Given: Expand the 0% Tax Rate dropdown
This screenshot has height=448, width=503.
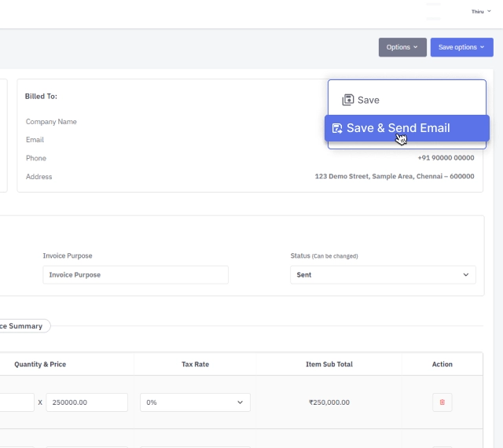Looking at the screenshot, I should [195, 402].
